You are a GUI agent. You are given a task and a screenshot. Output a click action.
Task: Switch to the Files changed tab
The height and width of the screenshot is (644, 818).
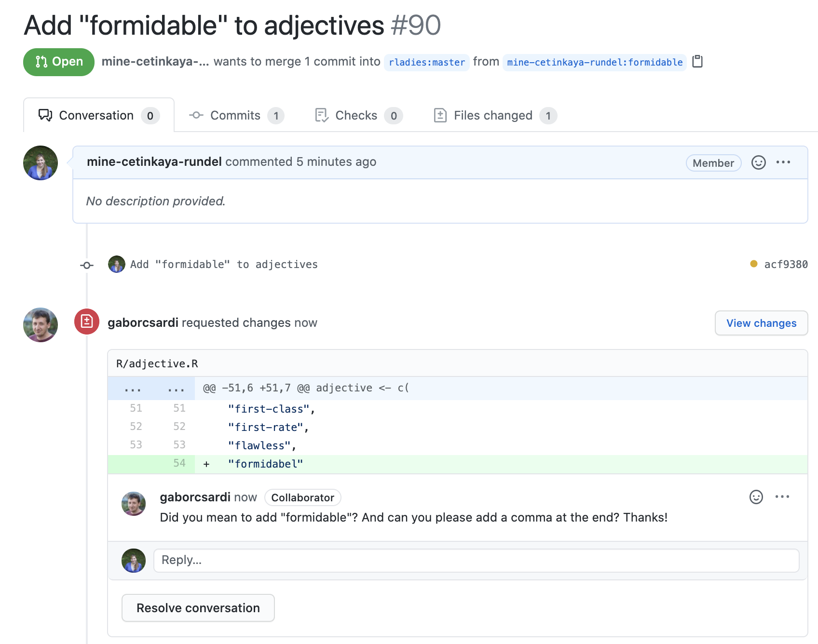coord(493,115)
